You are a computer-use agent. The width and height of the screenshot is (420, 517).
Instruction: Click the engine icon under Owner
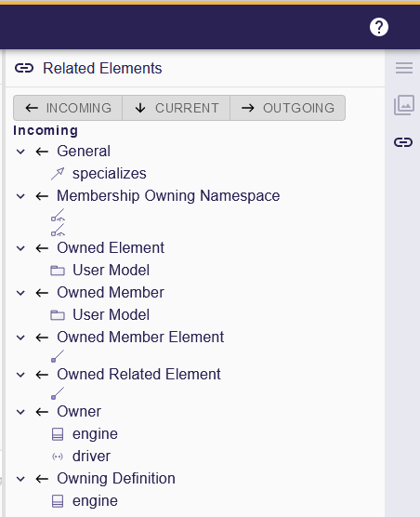coord(58,434)
